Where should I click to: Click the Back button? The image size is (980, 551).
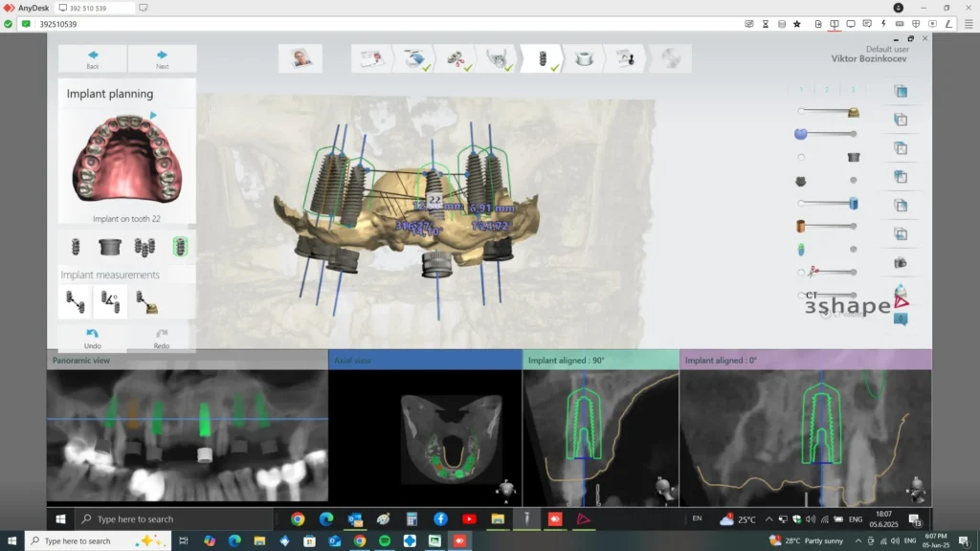pos(93,59)
